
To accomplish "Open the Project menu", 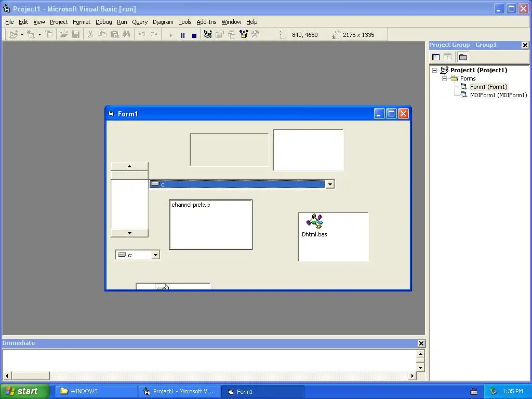I will (x=59, y=22).
